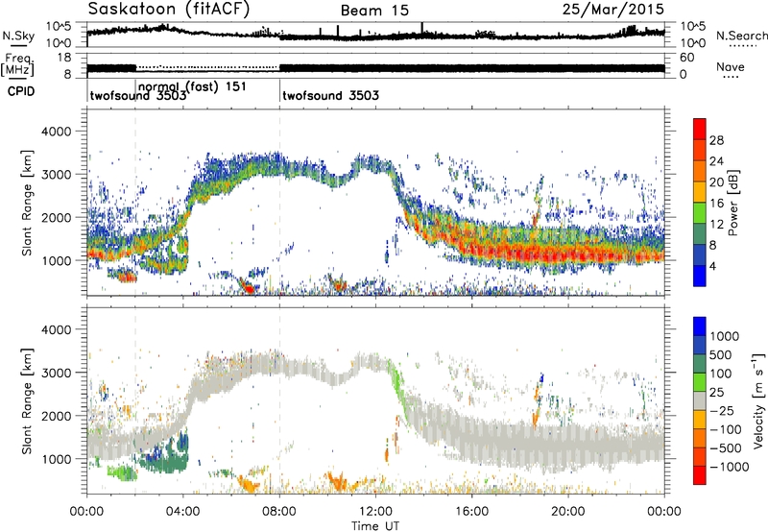Pick the red bottom segment of Velocity colorbar
Screen dimensions: 768x532
[x=700, y=475]
